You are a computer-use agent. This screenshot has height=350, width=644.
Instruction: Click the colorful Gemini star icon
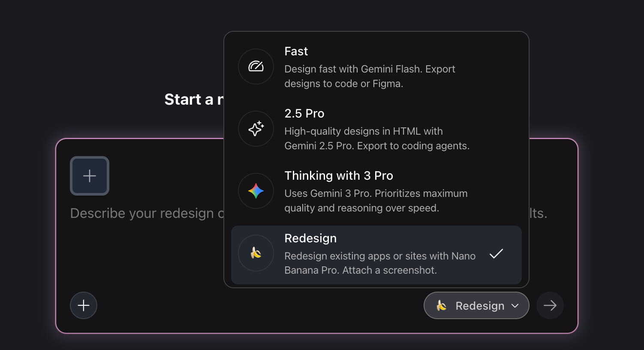click(256, 191)
